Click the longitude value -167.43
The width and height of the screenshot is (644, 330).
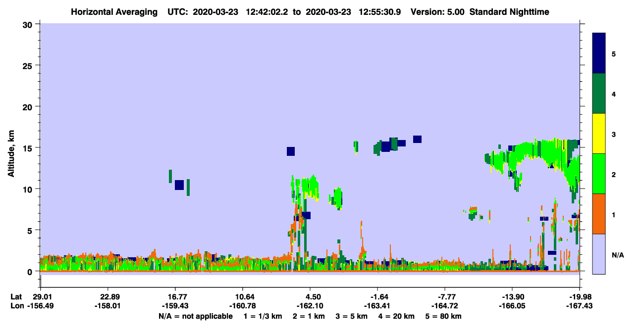(x=580, y=306)
